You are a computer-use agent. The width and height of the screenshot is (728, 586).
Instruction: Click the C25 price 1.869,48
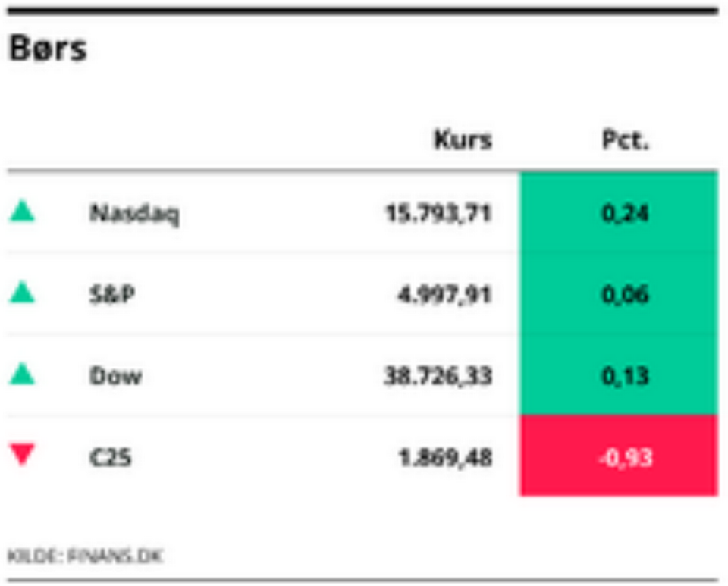[x=445, y=458]
